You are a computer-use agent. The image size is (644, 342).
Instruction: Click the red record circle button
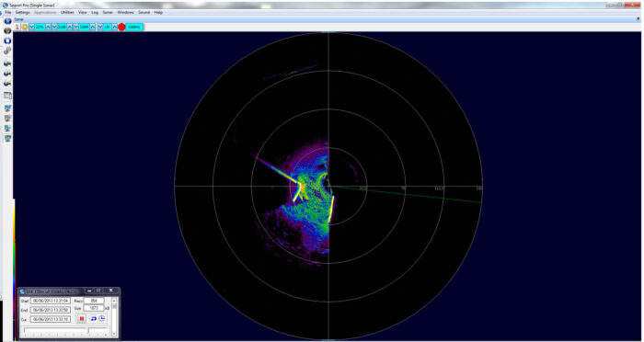[121, 27]
